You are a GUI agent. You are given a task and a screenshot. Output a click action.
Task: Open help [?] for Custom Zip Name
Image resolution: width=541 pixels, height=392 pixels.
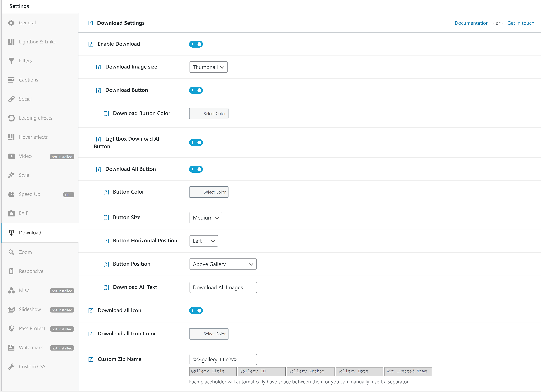pos(91,359)
